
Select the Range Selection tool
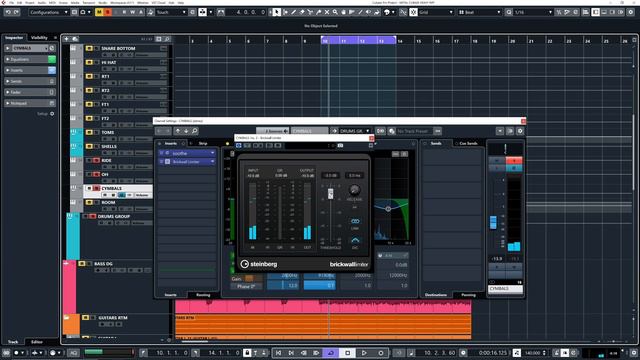(285, 12)
